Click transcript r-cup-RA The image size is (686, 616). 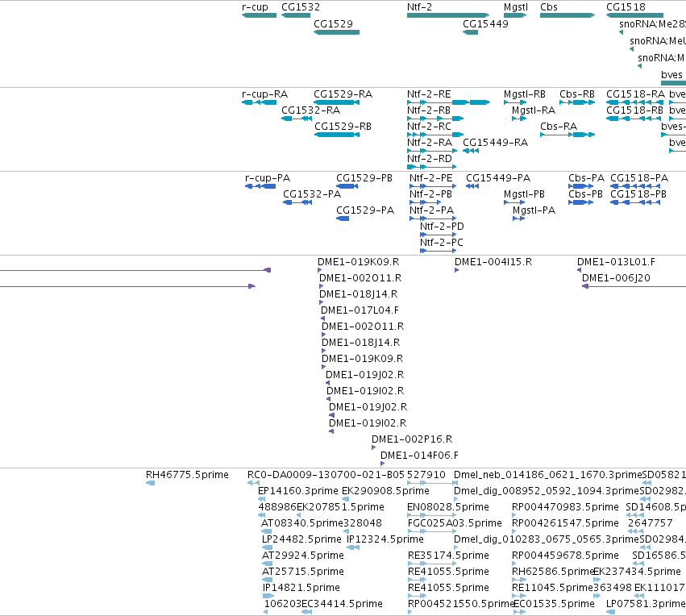pyautogui.click(x=264, y=94)
